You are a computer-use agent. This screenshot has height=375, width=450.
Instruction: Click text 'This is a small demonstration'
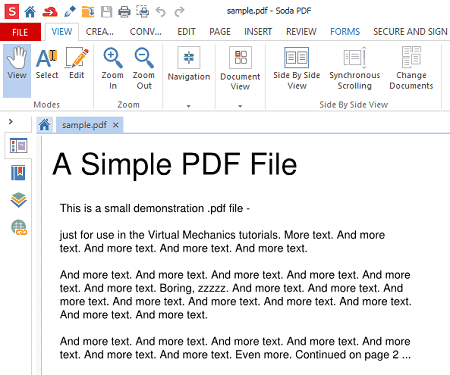coord(132,208)
